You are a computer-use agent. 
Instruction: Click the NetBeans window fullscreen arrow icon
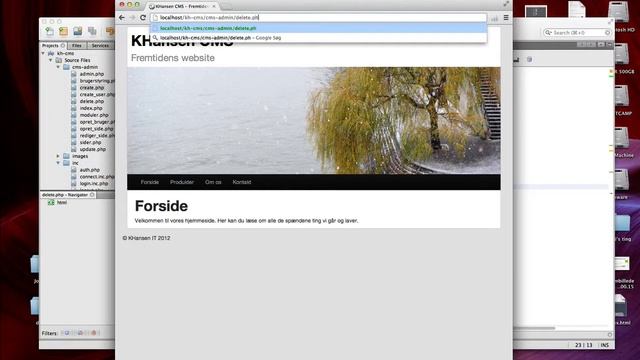click(611, 22)
